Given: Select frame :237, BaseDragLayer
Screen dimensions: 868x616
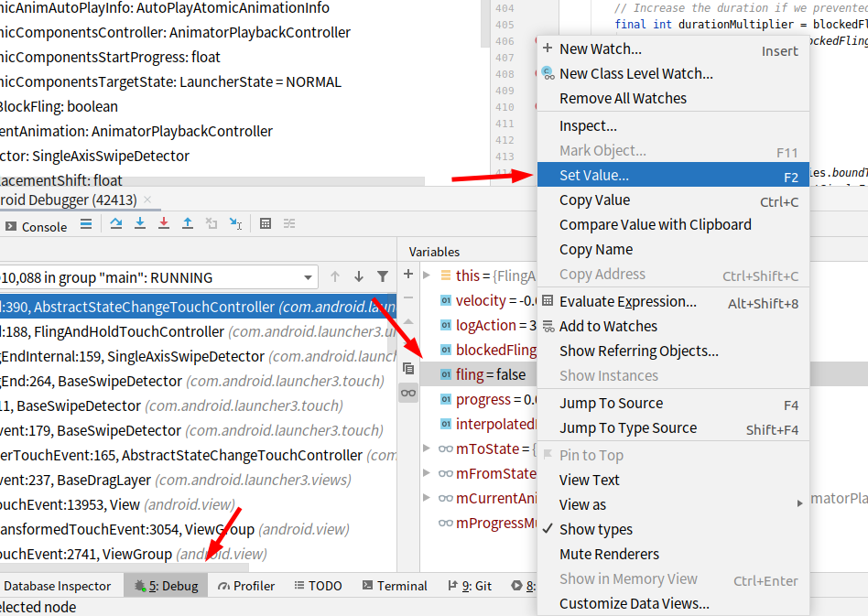Looking at the screenshot, I should tap(198, 480).
